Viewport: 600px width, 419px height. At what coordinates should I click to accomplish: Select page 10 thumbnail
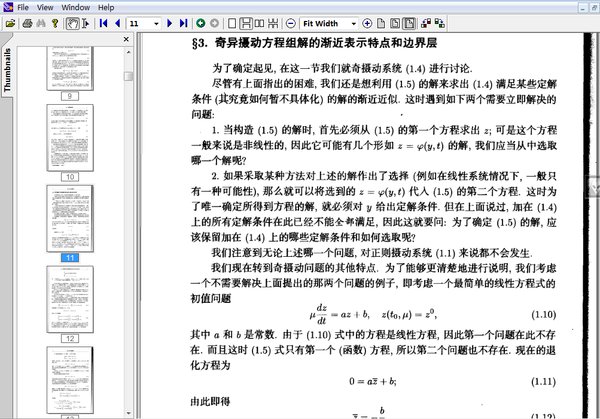[x=70, y=138]
